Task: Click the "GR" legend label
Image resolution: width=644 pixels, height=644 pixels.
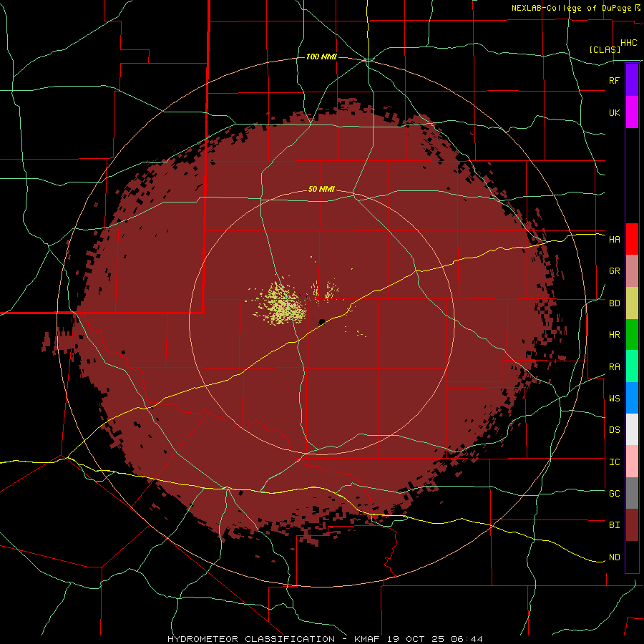Action: click(614, 271)
